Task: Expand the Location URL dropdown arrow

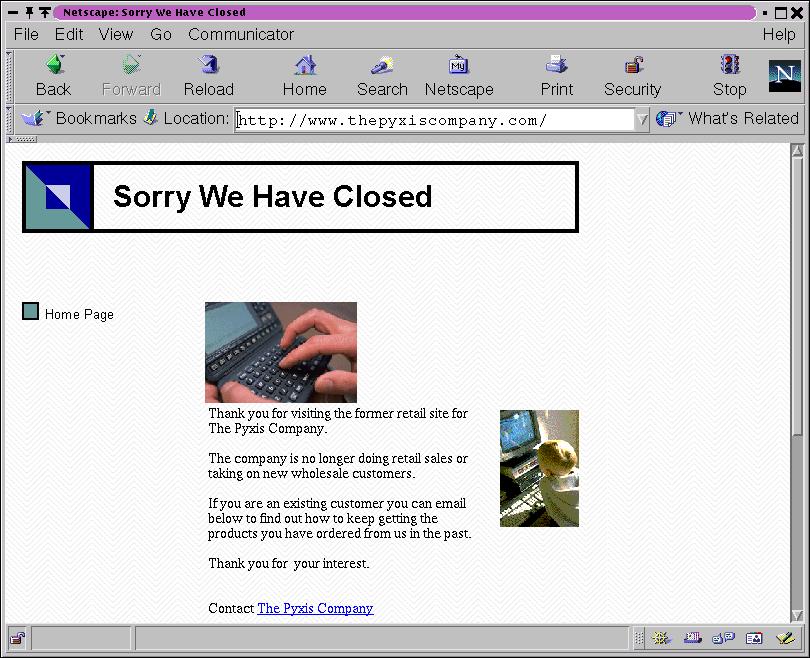Action: tap(642, 120)
